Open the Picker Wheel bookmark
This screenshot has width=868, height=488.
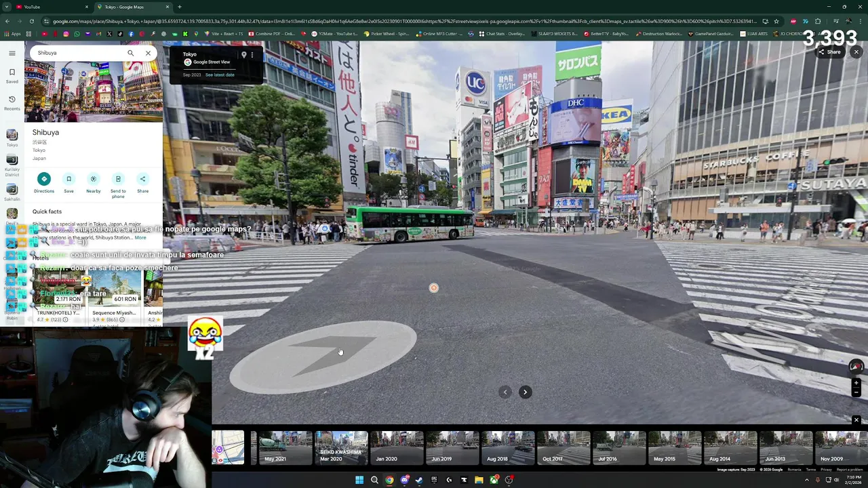coord(387,33)
